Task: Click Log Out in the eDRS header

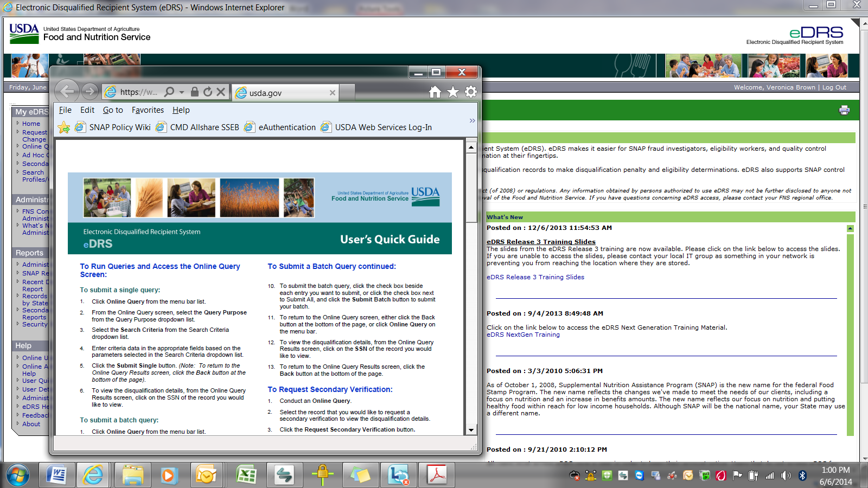Action: tap(834, 87)
